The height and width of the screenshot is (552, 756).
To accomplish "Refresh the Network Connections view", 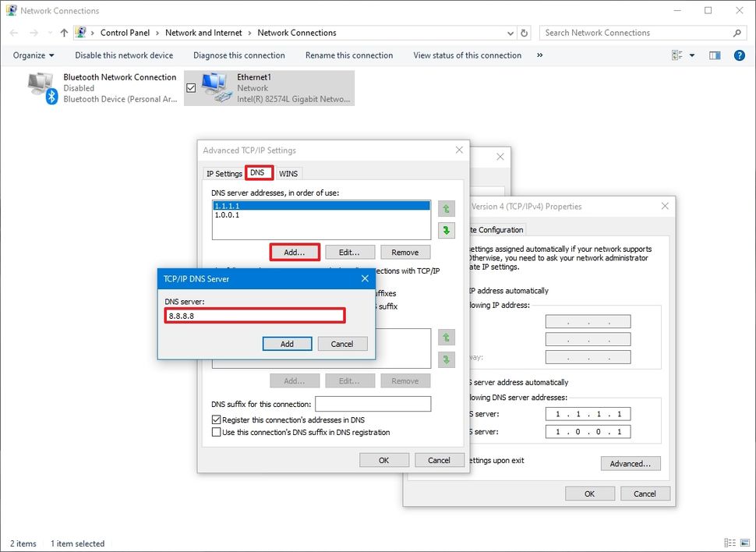I will pyautogui.click(x=522, y=33).
